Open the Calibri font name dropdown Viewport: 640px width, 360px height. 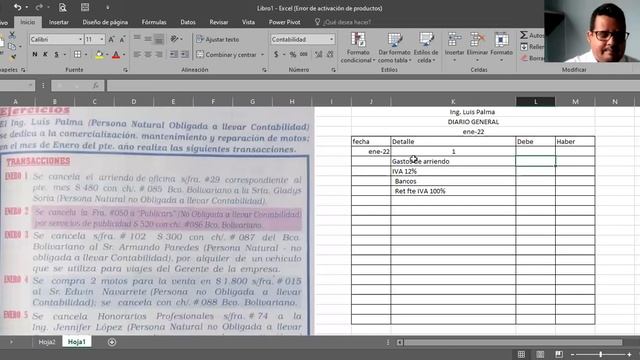click(80, 39)
